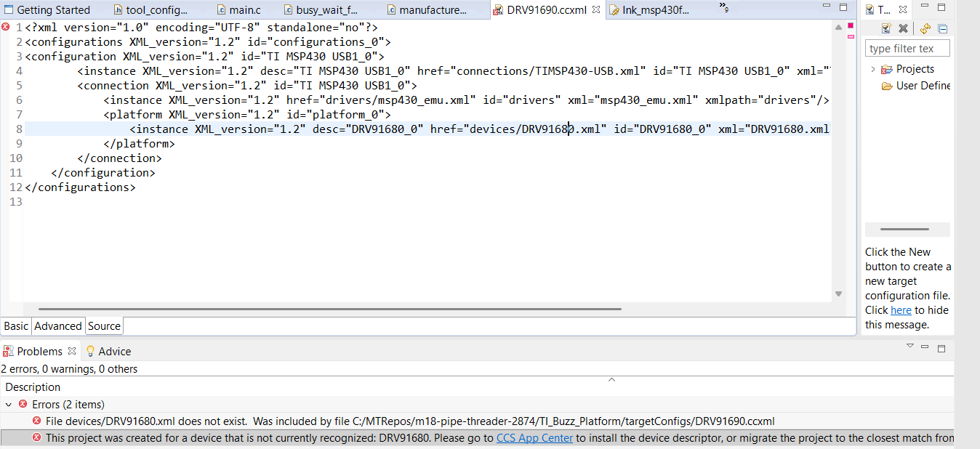Collapse the Errors (2 items) group
The image size is (980, 449).
(x=9, y=405)
